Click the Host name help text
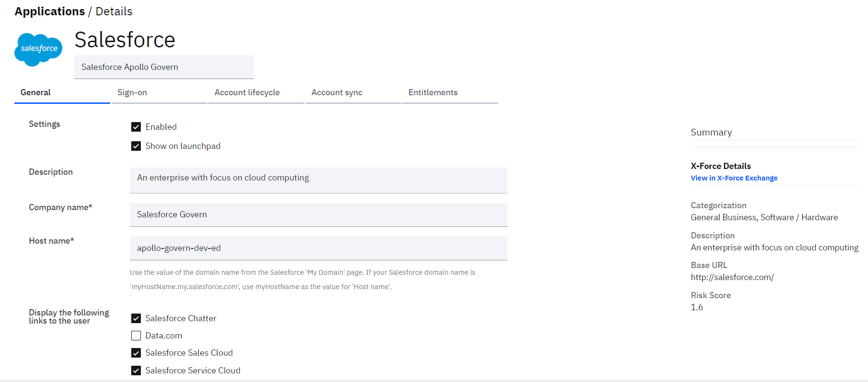868x382 pixels. pos(303,280)
